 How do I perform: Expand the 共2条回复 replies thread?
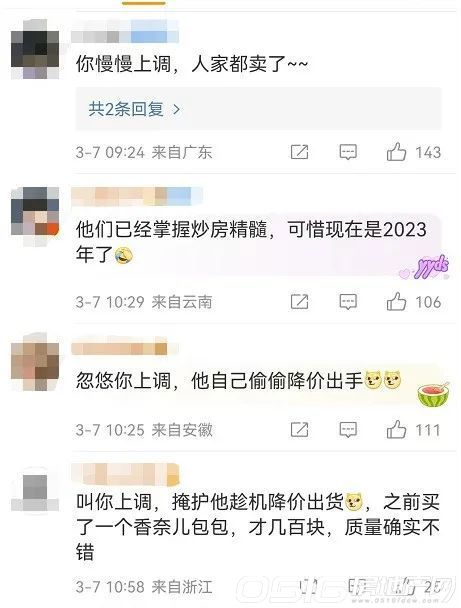coord(258,109)
